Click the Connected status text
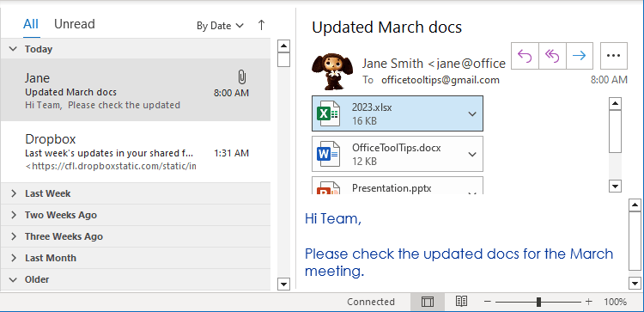The height and width of the screenshot is (312, 644). point(371,302)
